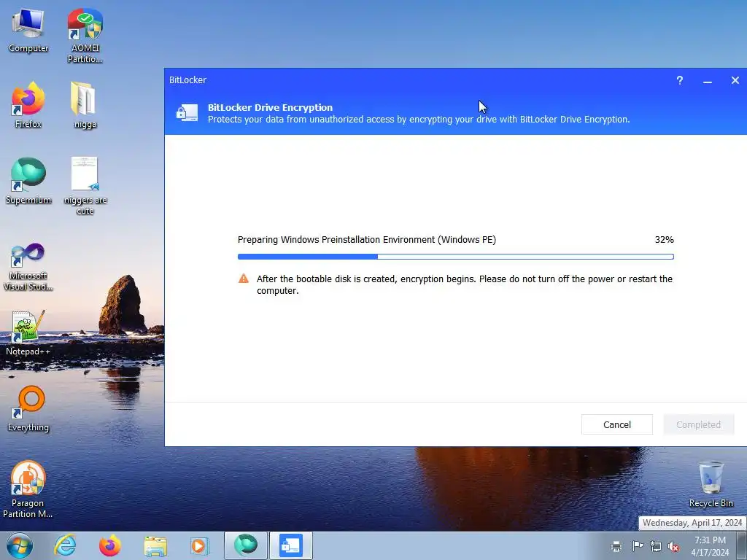The height and width of the screenshot is (560, 747).
Task: Open the yellow folder on the desktop
Action: pos(85,105)
